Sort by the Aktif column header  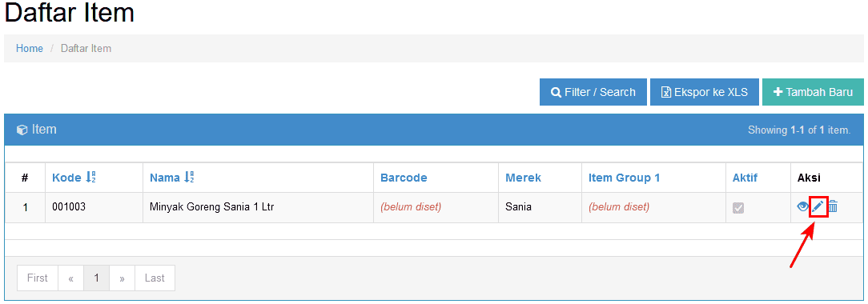[745, 178]
